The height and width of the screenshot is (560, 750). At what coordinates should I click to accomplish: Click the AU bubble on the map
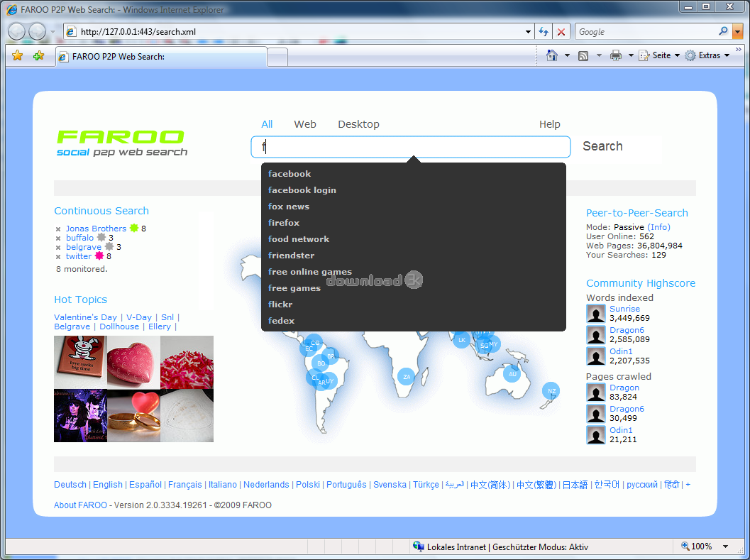click(512, 374)
